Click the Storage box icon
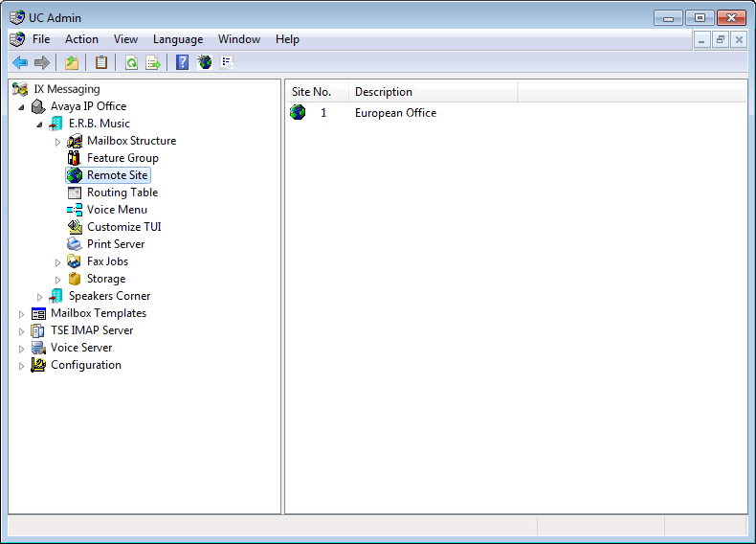 (75, 279)
